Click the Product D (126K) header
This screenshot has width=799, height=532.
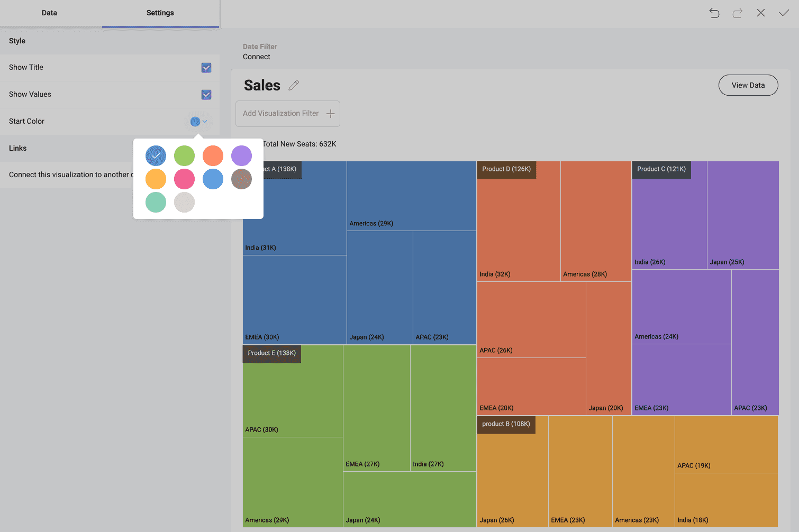click(x=506, y=170)
